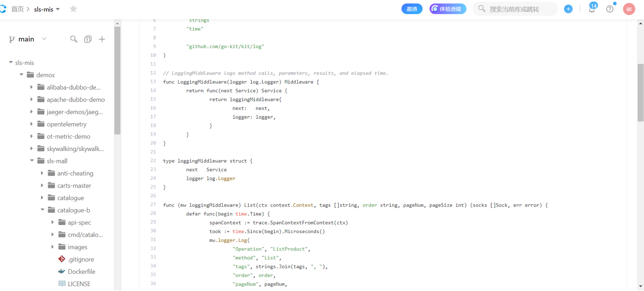Viewport: 644px width, 291px height.
Task: Open 体验透镜 feature button
Action: pyautogui.click(x=448, y=9)
